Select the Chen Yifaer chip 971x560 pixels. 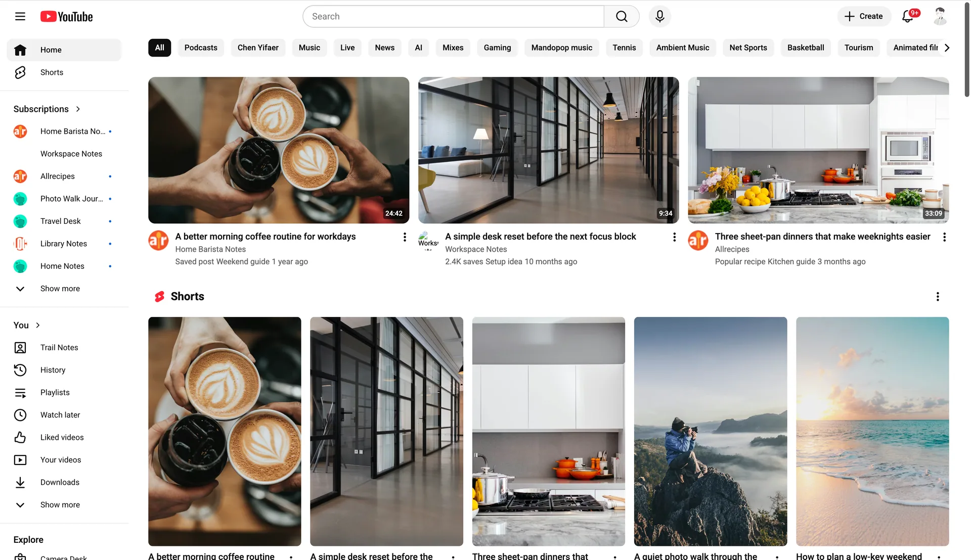[258, 48]
